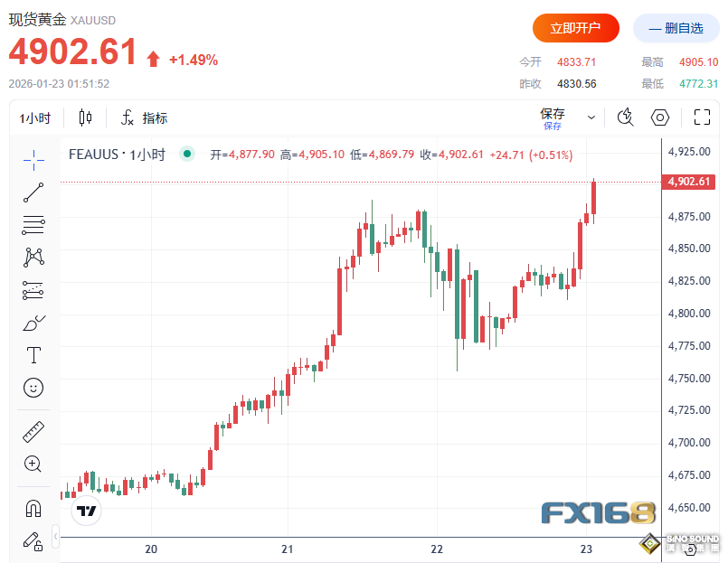This screenshot has width=728, height=563.
Task: Open the 1小时 timeframe dropdown
Action: pyautogui.click(x=35, y=117)
